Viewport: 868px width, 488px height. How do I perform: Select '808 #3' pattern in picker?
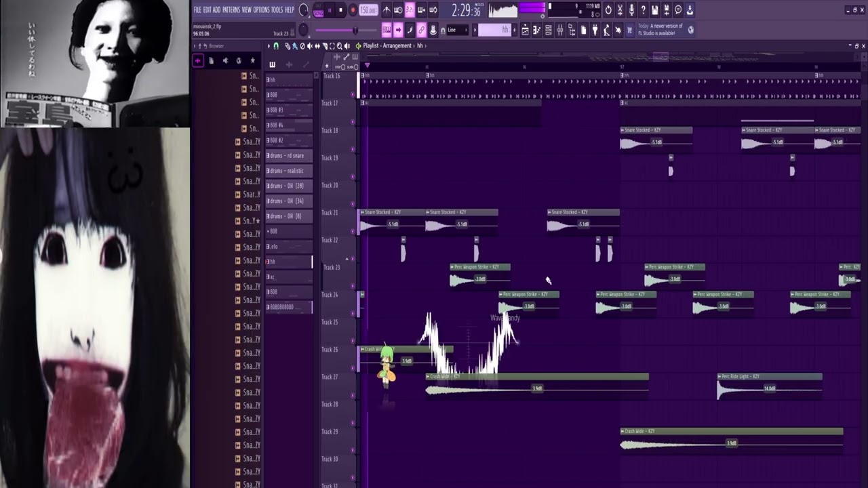[x=289, y=110]
